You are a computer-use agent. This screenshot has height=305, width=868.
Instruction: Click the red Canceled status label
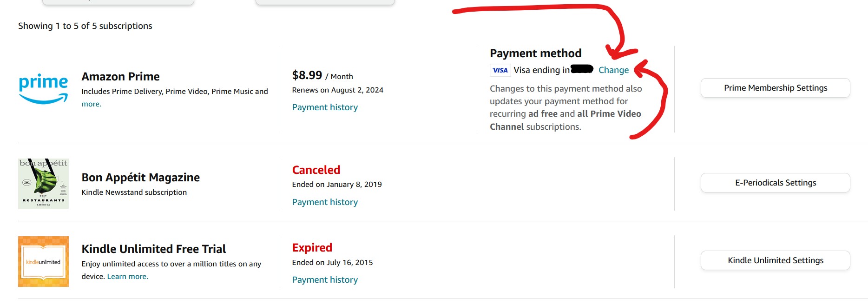tap(316, 170)
